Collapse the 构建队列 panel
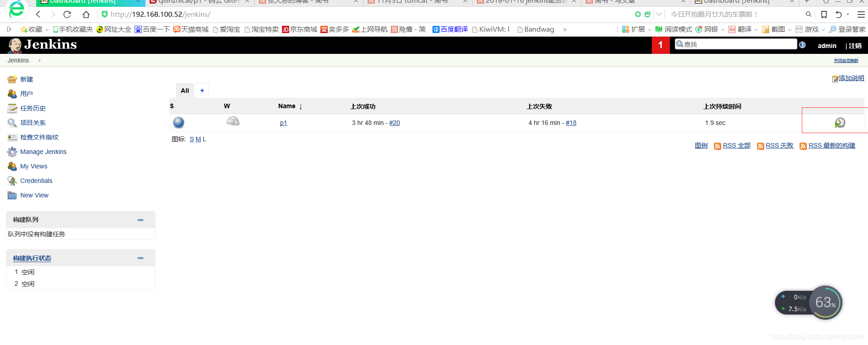 (x=141, y=220)
